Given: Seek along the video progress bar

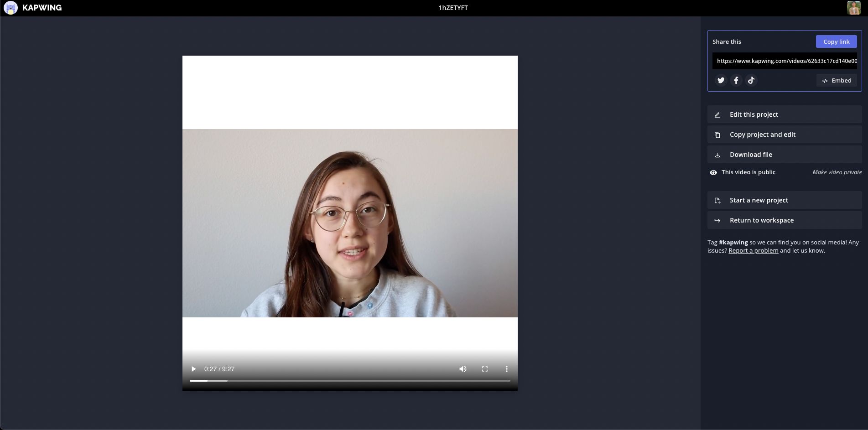Looking at the screenshot, I should click(x=349, y=380).
